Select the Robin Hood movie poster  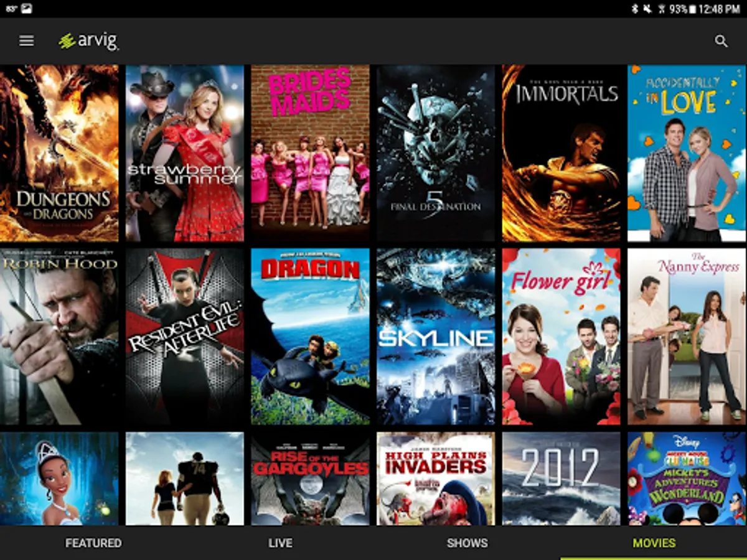pyautogui.click(x=59, y=337)
